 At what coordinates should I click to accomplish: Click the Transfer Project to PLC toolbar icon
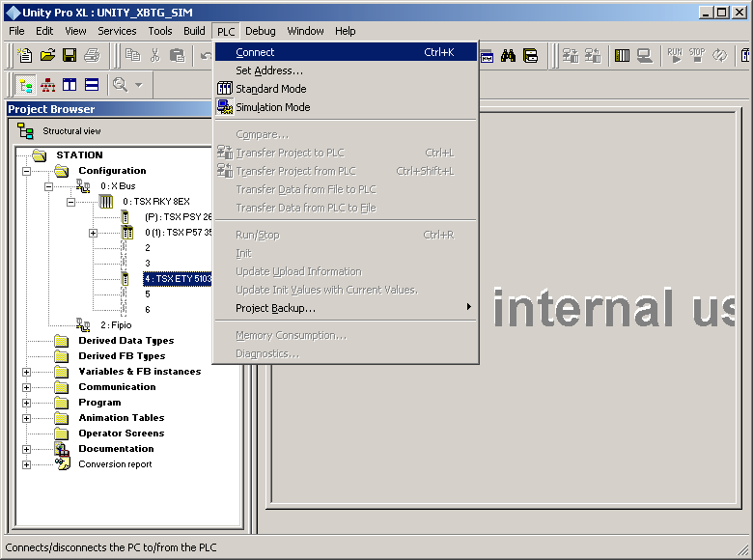click(571, 56)
